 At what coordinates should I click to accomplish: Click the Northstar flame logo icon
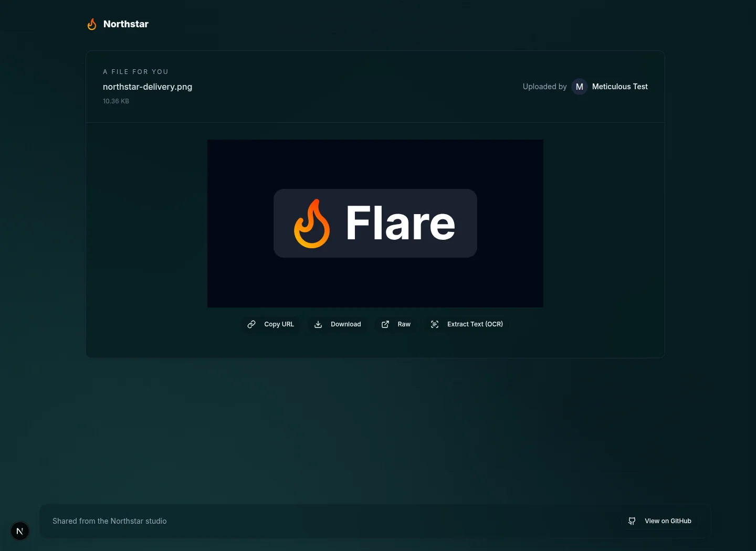point(92,24)
